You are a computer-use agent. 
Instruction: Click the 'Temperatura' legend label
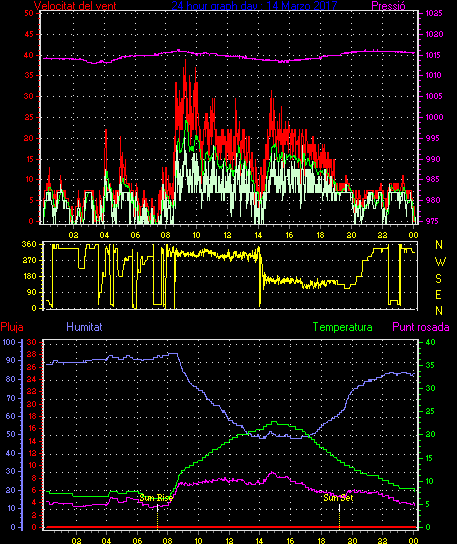[342, 327]
